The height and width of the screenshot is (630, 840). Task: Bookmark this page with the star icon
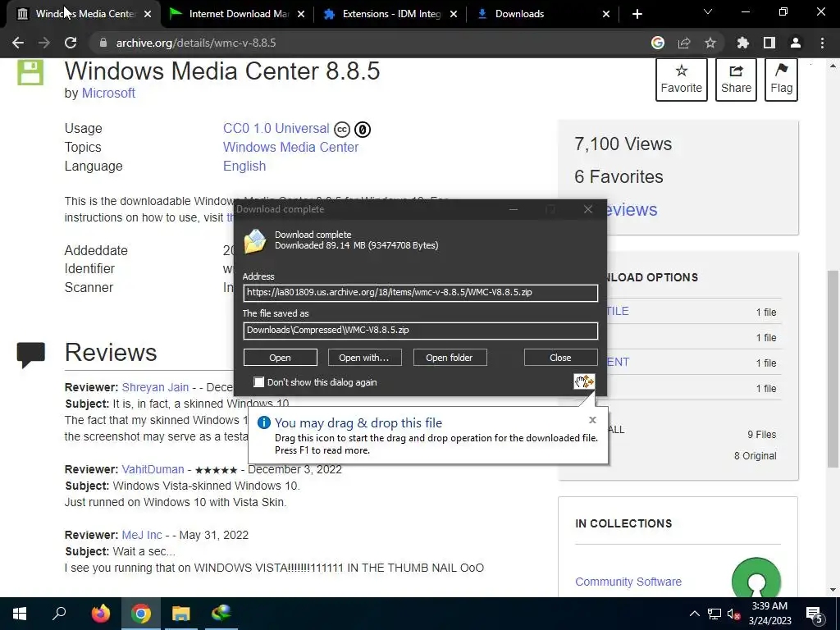coord(710,43)
